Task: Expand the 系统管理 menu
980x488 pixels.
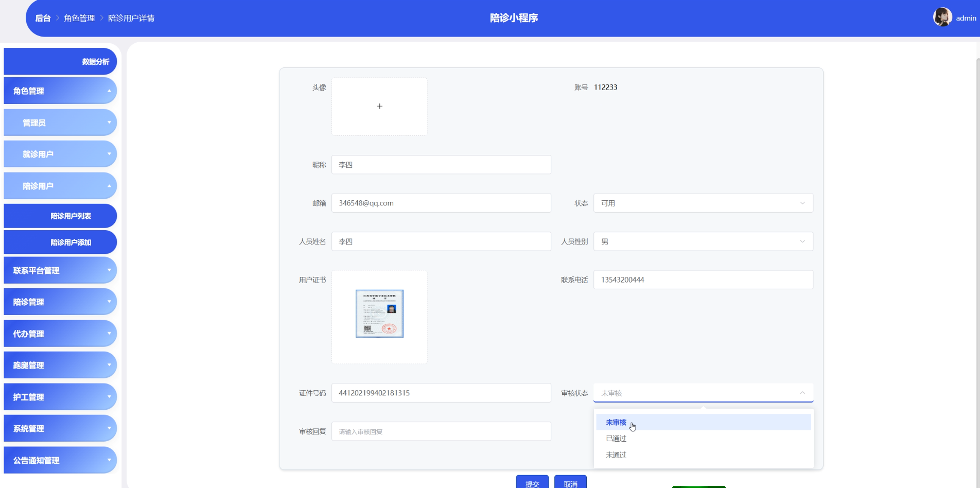Action: pyautogui.click(x=60, y=428)
